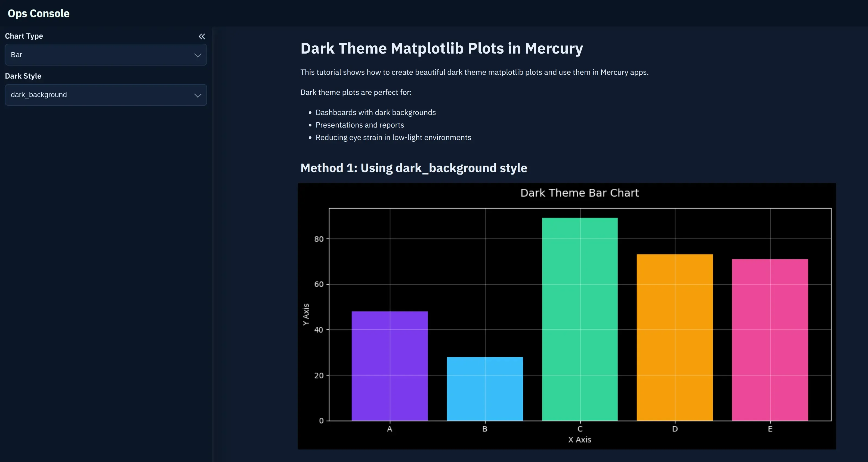Click the Y Axis label beside the chart
Image resolution: width=868 pixels, height=462 pixels.
click(x=306, y=315)
